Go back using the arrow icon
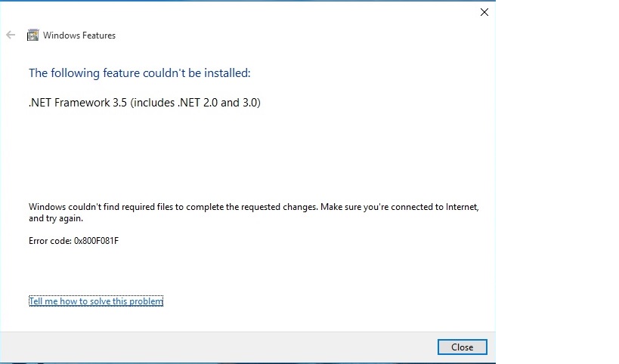619x364 pixels. click(11, 35)
